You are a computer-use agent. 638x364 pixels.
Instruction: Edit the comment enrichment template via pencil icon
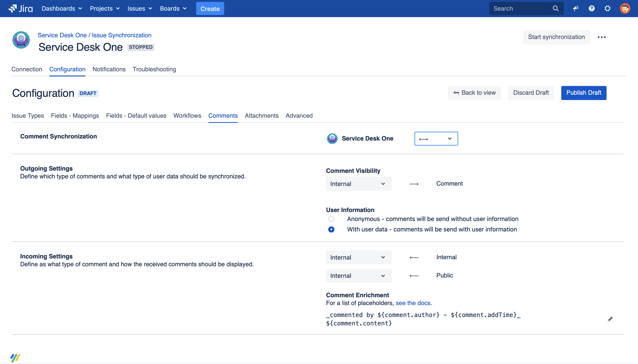[x=610, y=319]
